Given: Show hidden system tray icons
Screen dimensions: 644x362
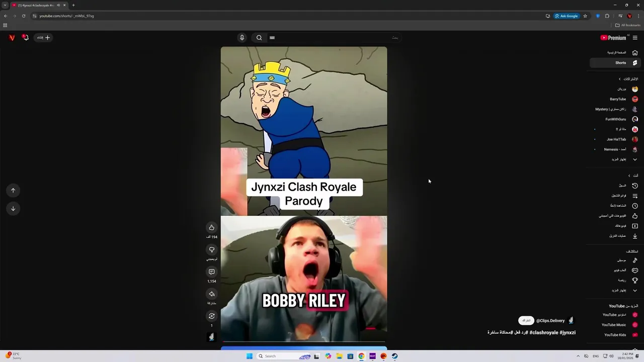Looking at the screenshot, I should pos(578,356).
